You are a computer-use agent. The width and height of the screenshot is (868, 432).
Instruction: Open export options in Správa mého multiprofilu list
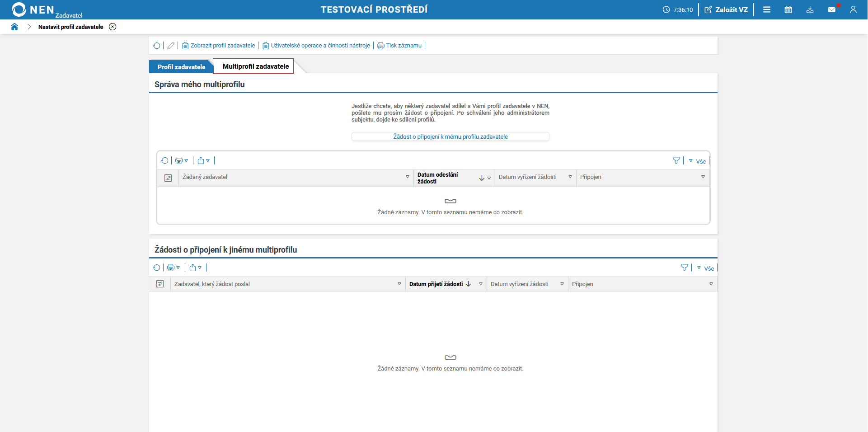(204, 160)
